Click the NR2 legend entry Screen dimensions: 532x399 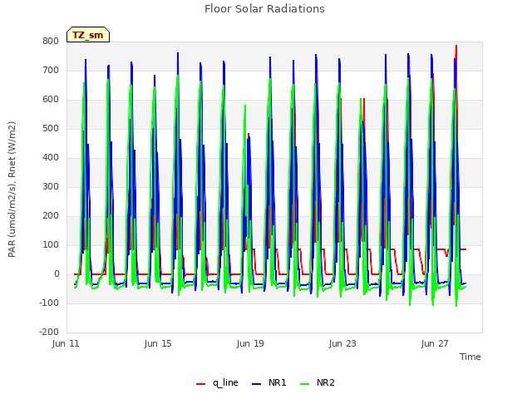(318, 382)
